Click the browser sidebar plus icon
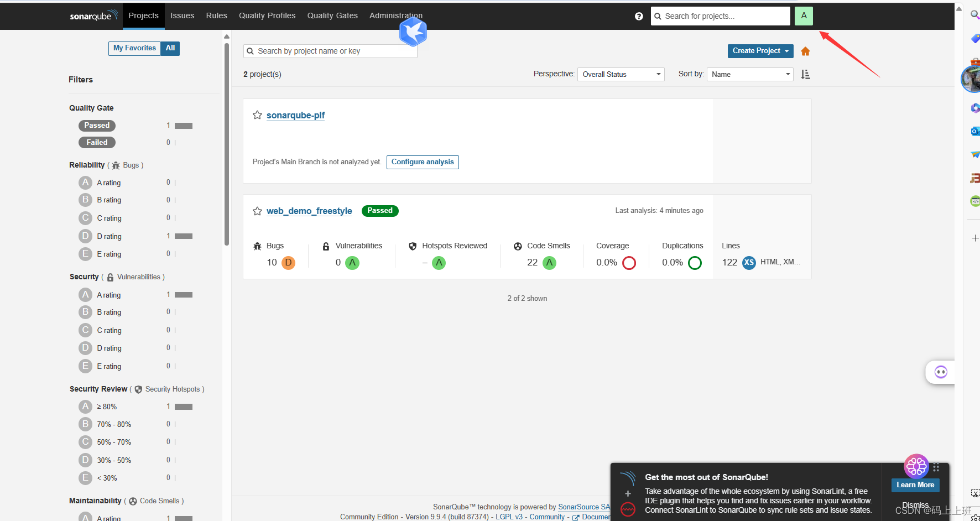Viewport: 980px width, 521px height. click(x=975, y=238)
